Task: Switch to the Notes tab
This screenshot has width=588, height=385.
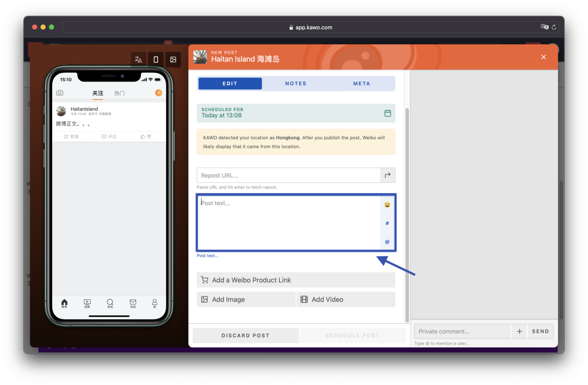Action: [296, 84]
